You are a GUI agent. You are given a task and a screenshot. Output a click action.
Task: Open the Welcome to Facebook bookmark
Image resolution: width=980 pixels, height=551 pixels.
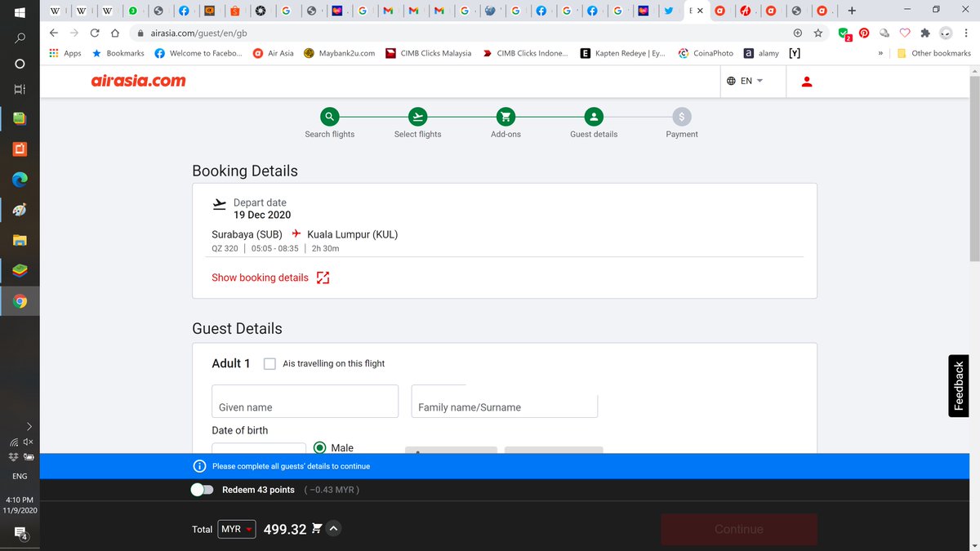coord(198,53)
